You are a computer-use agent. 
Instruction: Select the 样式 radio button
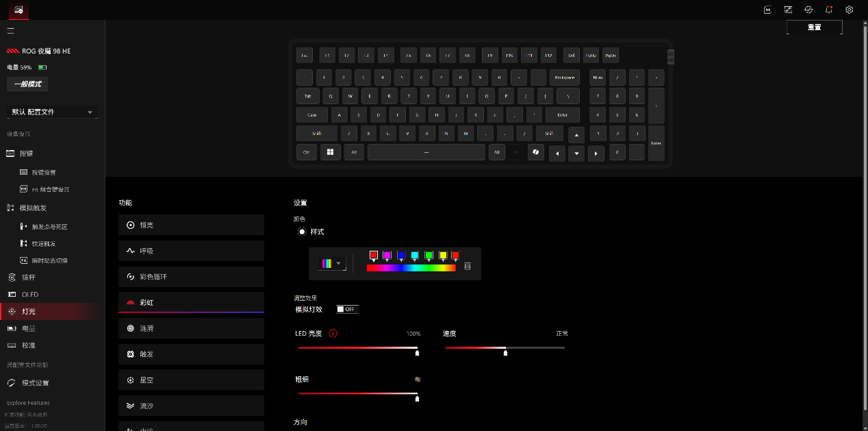pos(302,232)
